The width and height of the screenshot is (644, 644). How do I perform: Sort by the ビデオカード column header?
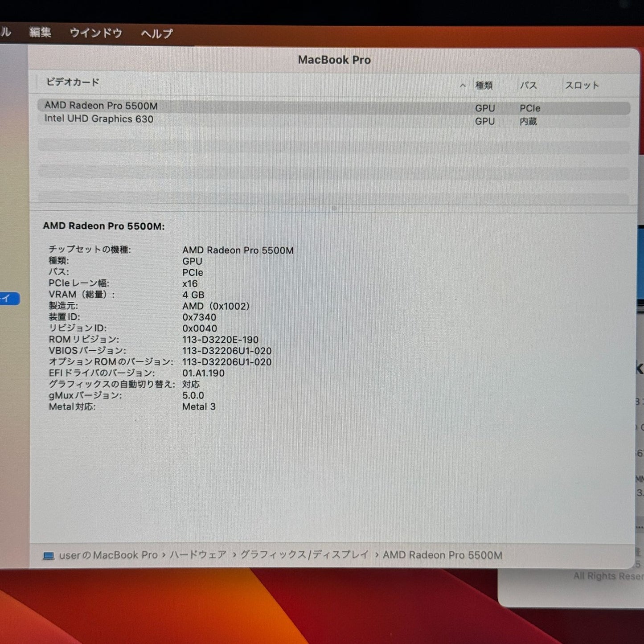pos(73,82)
